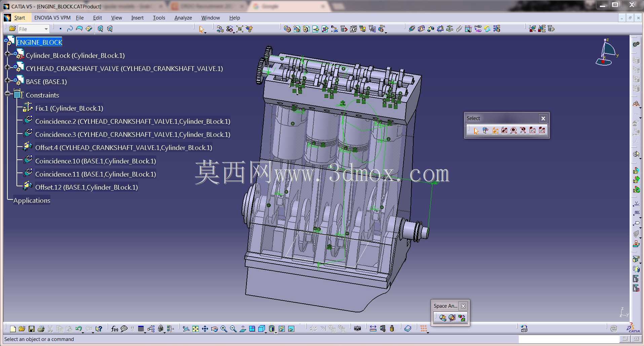
Task: Select the Coincidence.3 constraint in the tree
Action: [x=133, y=134]
